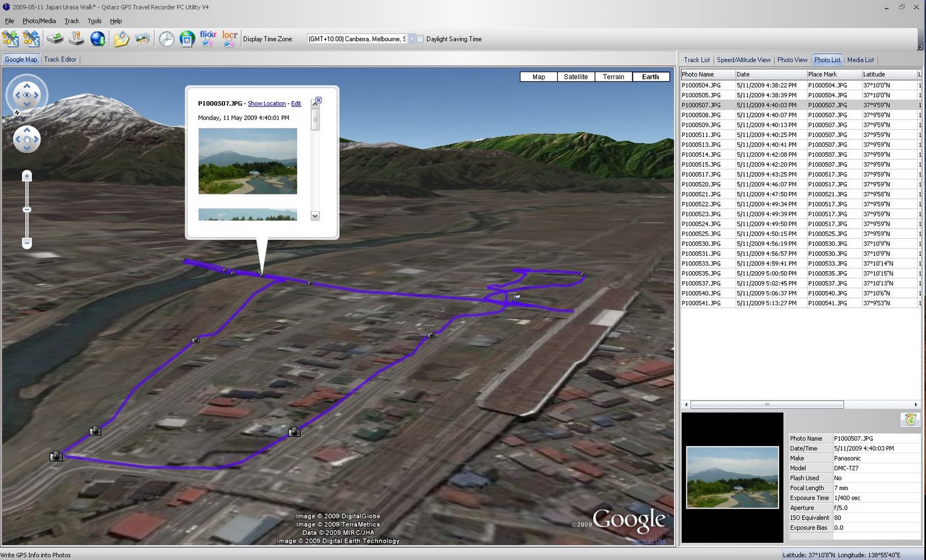The width and height of the screenshot is (926, 560).
Task: Click the map zoom slider handle
Action: click(27, 209)
